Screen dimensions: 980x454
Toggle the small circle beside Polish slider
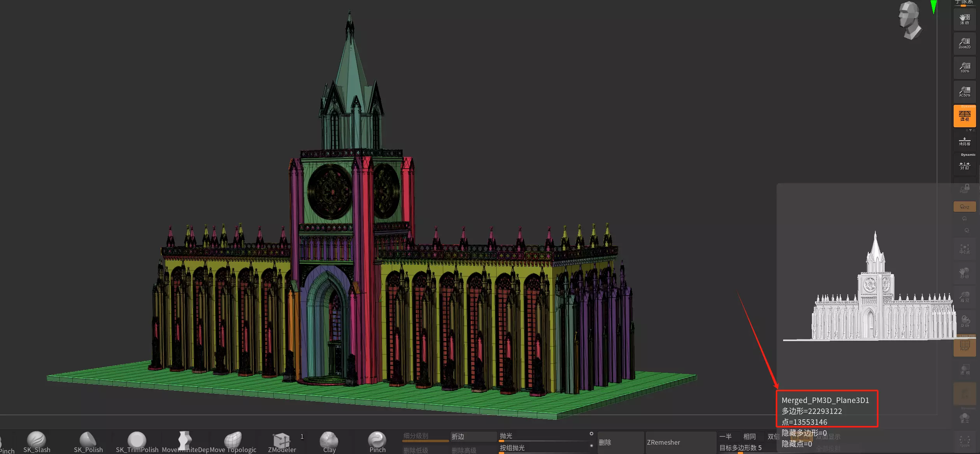coord(591,433)
